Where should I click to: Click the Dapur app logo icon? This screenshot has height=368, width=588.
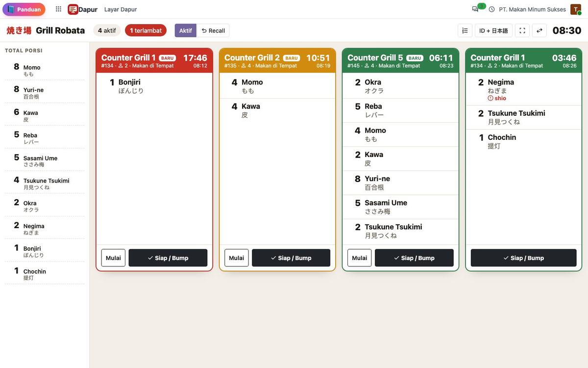tap(73, 9)
